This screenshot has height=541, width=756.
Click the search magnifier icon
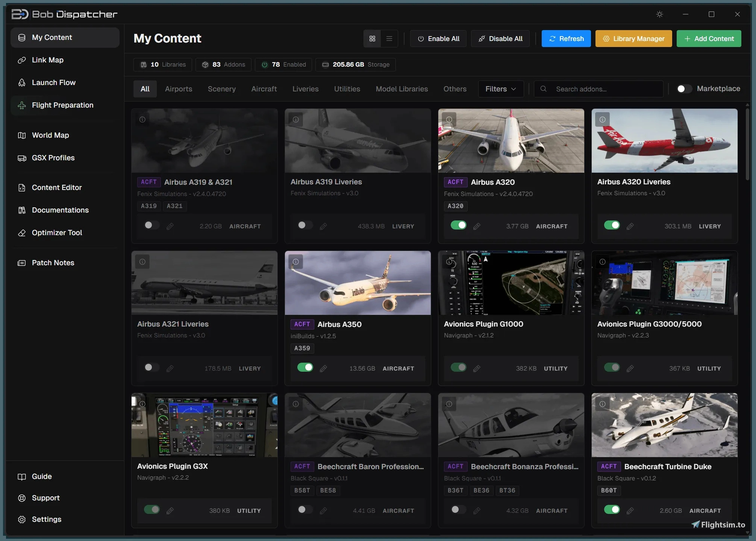point(543,89)
